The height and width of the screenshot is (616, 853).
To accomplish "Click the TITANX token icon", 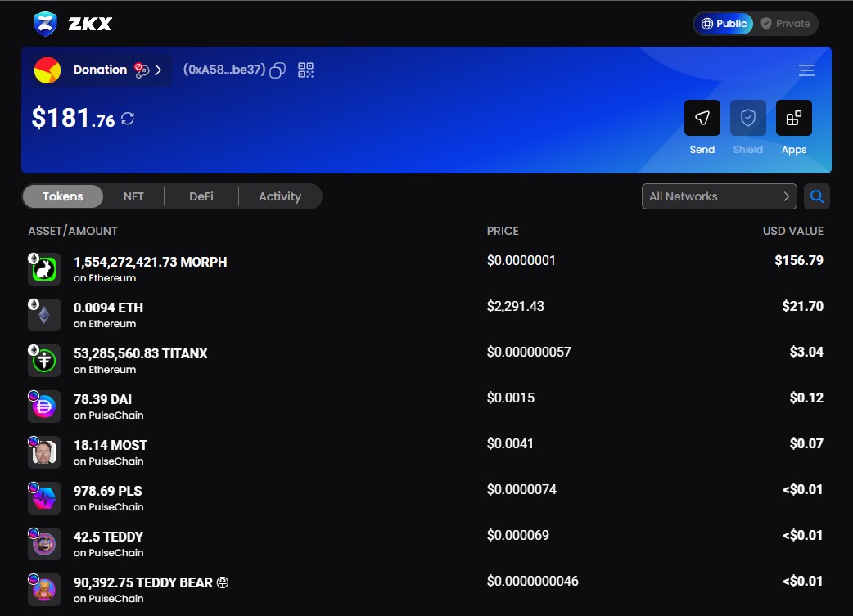I will click(44, 361).
